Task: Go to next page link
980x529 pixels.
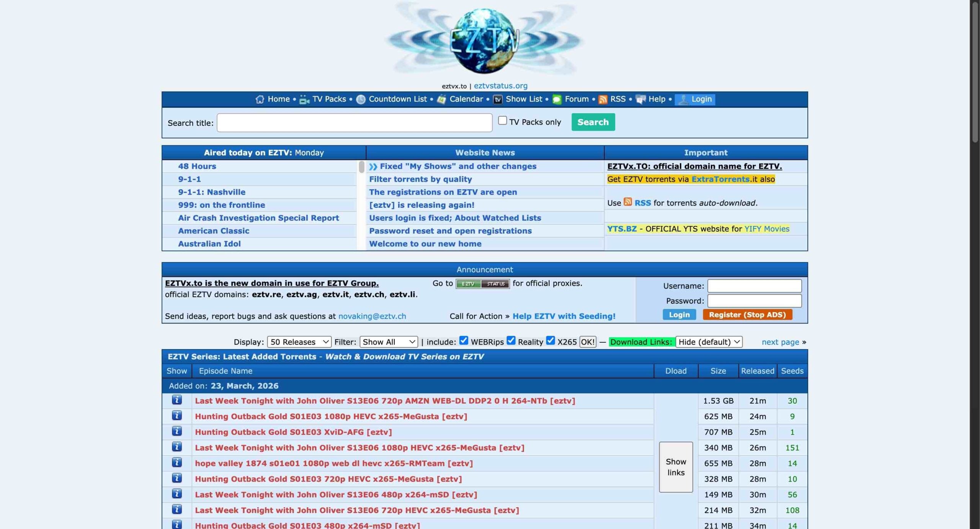Action: (x=780, y=342)
